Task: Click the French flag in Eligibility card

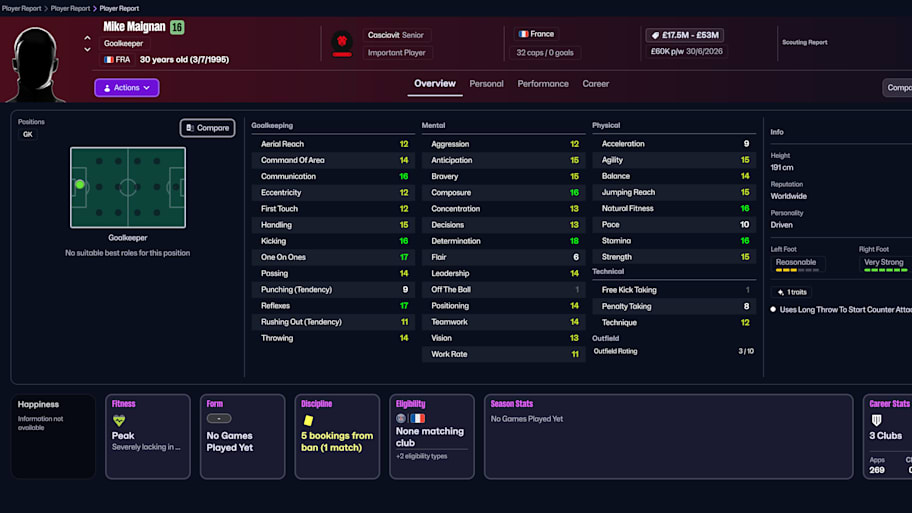Action: (x=418, y=418)
